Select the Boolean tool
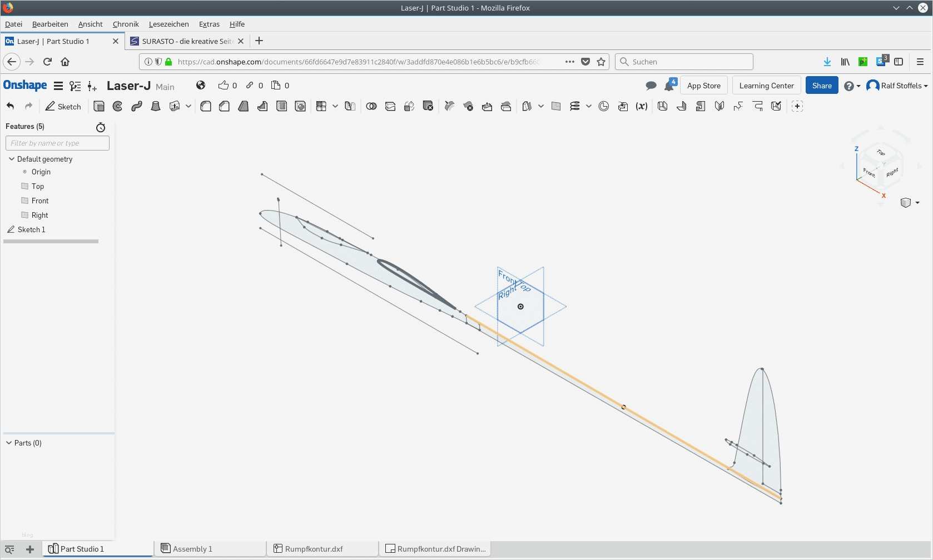Viewport: 933px width, 560px height. [x=371, y=107]
